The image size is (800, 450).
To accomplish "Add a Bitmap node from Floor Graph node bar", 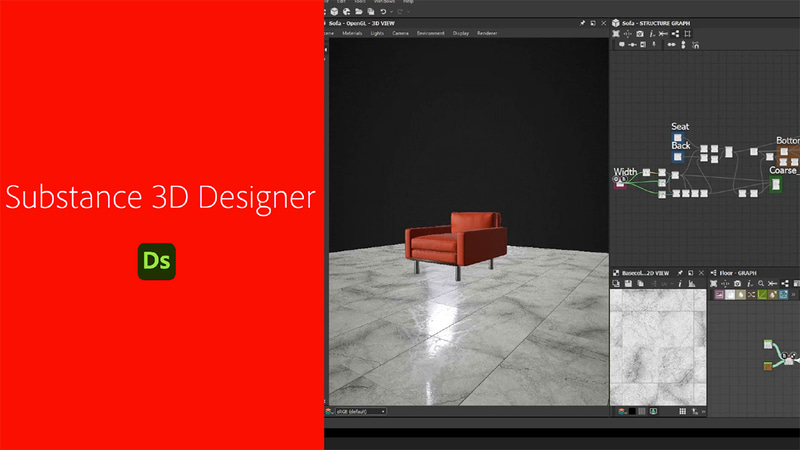I will [719, 295].
